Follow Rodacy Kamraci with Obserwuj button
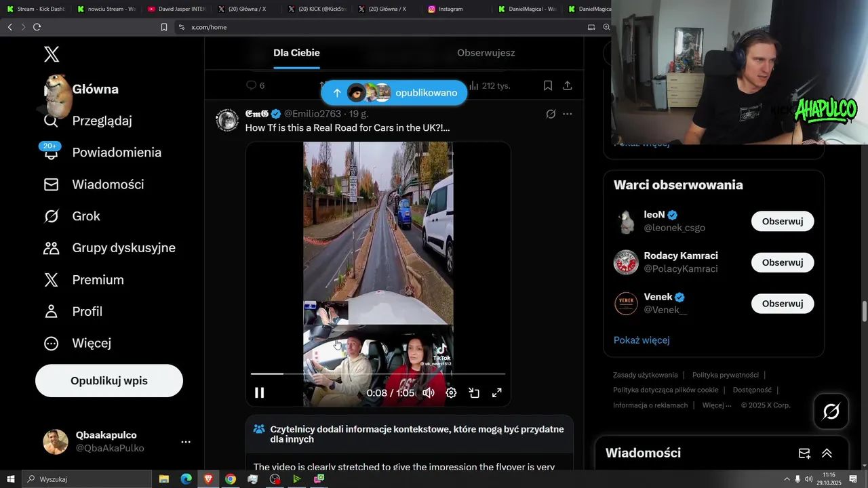The width and height of the screenshot is (868, 488). pos(783,262)
